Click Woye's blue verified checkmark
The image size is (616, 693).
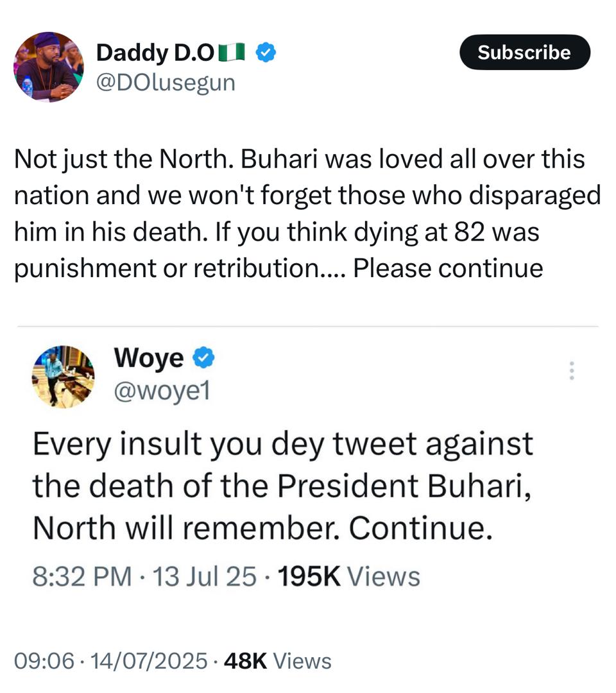click(x=203, y=358)
